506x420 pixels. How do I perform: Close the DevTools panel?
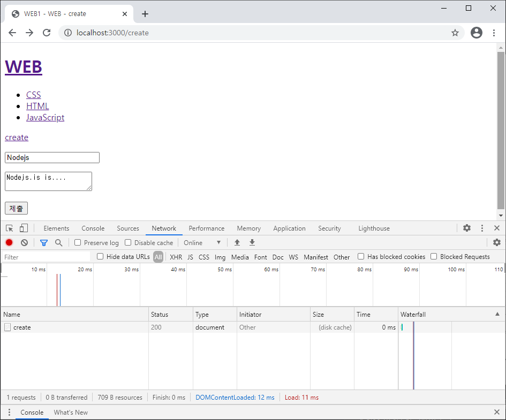tap(497, 228)
